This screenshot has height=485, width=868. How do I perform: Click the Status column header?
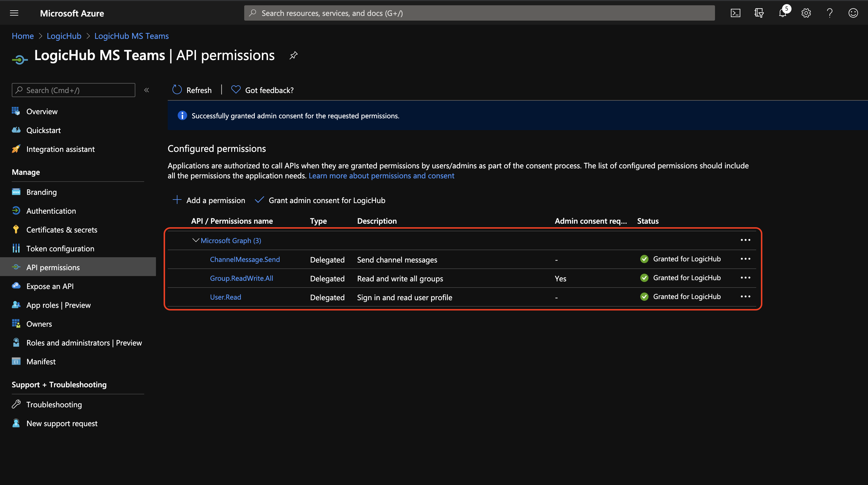coord(648,221)
